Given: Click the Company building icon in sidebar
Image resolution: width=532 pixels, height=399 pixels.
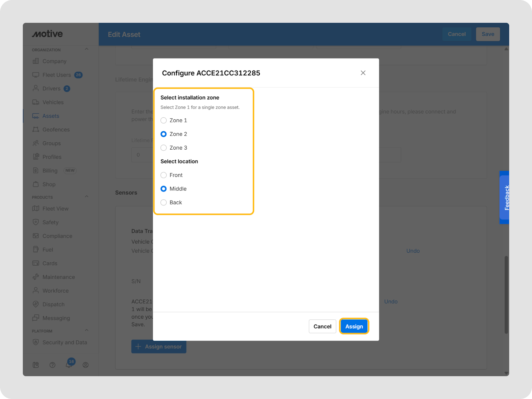Looking at the screenshot, I should pyautogui.click(x=36, y=61).
